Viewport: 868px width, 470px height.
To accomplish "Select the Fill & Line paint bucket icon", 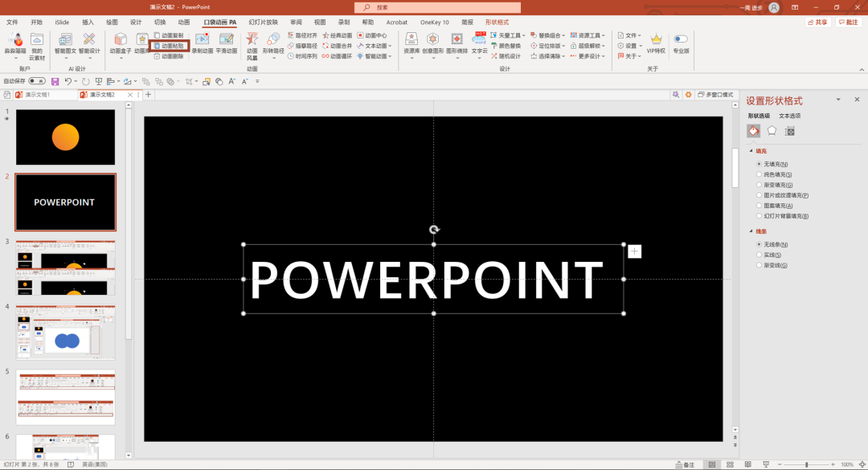I will pyautogui.click(x=753, y=131).
